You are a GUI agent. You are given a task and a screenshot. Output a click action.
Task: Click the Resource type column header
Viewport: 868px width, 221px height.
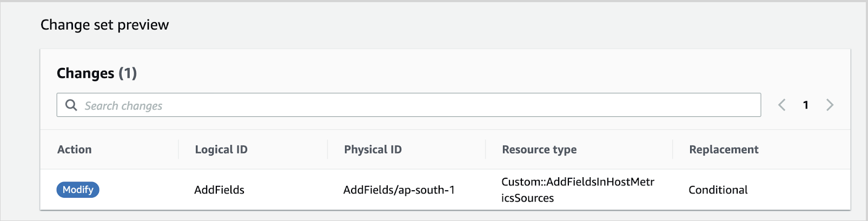point(539,150)
